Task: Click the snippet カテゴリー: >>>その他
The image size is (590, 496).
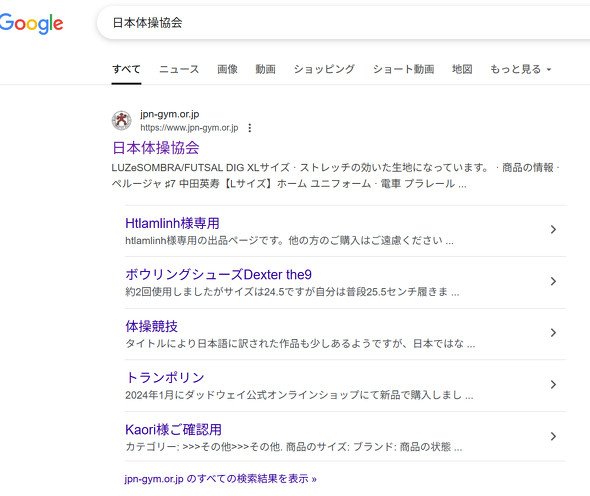Action: click(294, 447)
